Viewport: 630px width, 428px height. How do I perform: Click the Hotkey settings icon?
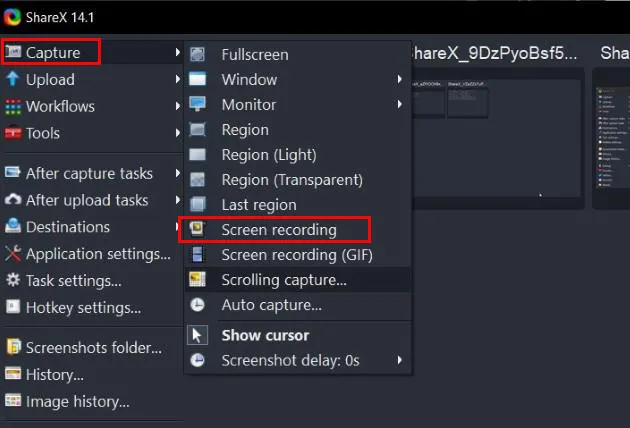click(13, 307)
